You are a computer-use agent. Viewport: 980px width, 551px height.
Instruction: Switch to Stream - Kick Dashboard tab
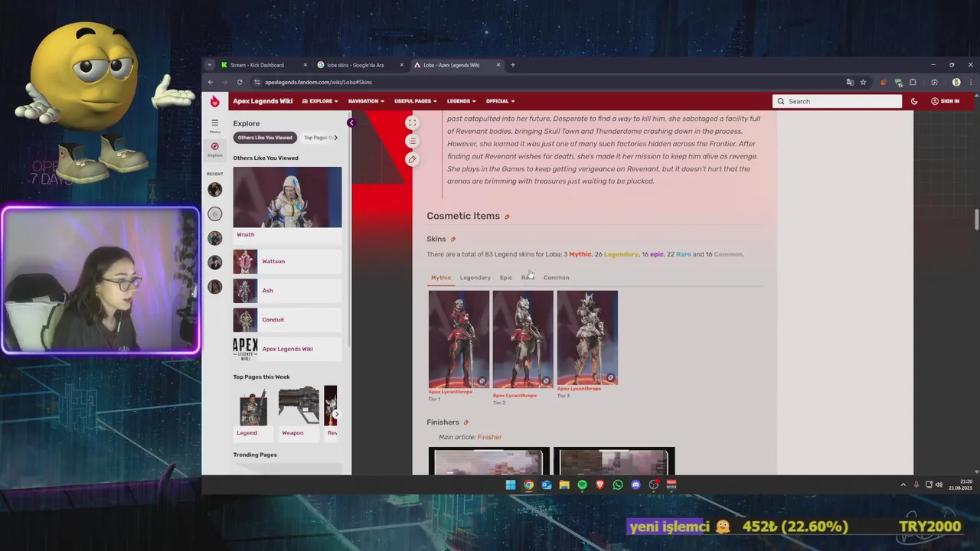pos(263,65)
